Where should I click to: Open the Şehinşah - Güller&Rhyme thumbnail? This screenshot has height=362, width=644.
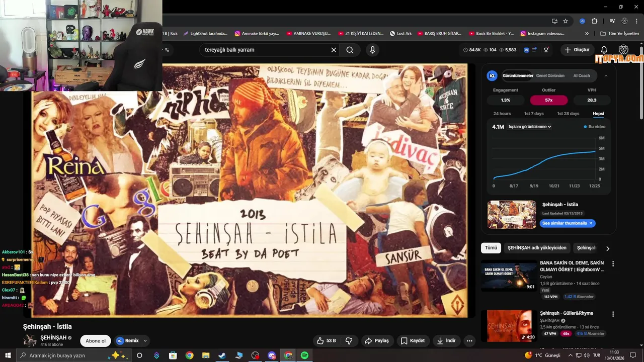(509, 326)
